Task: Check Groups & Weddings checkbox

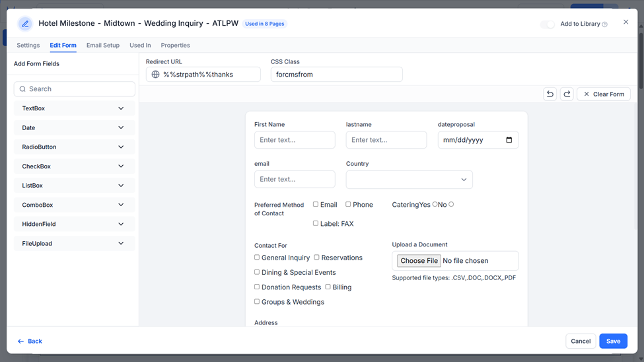Action: pyautogui.click(x=257, y=302)
